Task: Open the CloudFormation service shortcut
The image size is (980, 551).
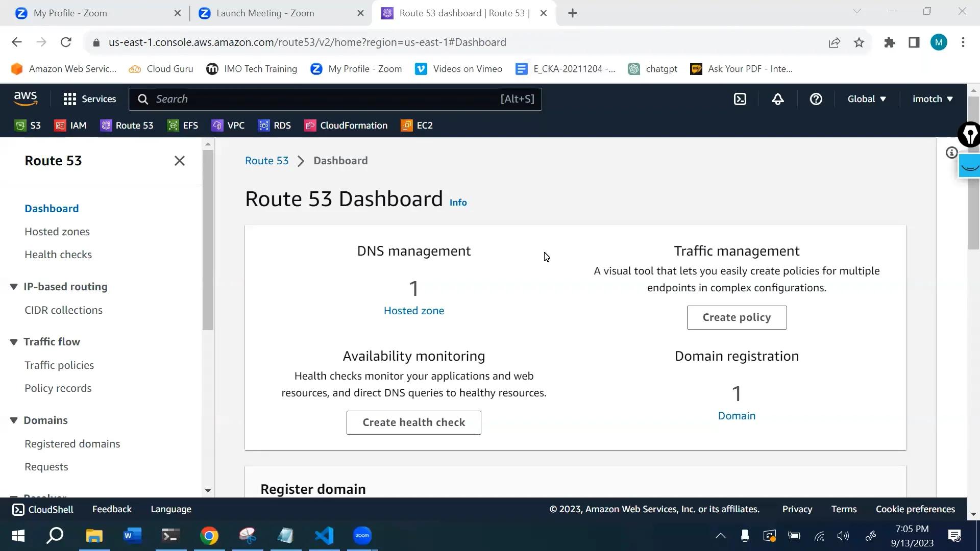Action: [x=346, y=125]
